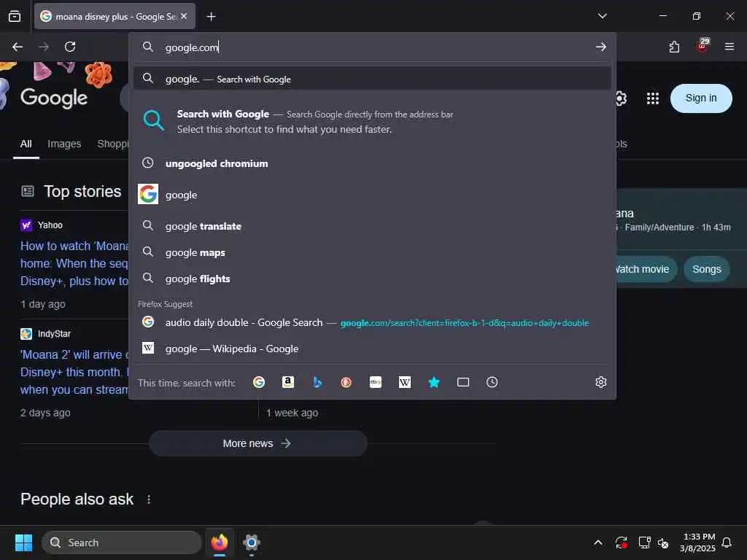Click the Go arrow in address bar
Screen dimensions: 747x560
click(601, 47)
